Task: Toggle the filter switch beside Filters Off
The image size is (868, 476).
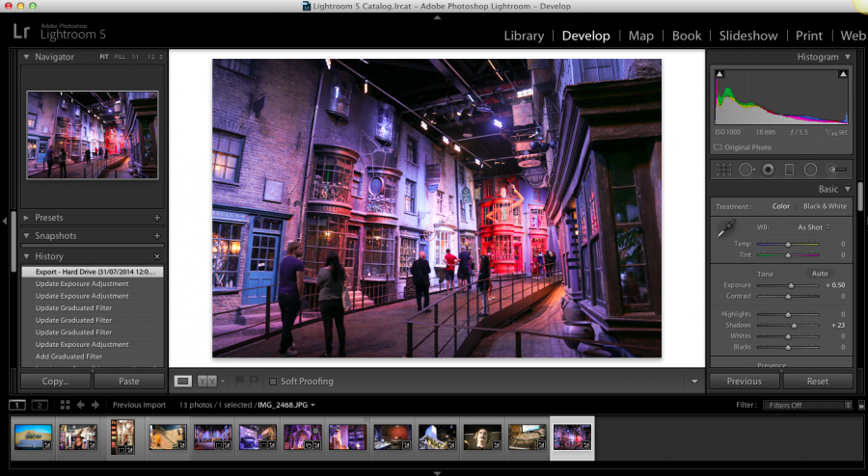Action: click(861, 406)
